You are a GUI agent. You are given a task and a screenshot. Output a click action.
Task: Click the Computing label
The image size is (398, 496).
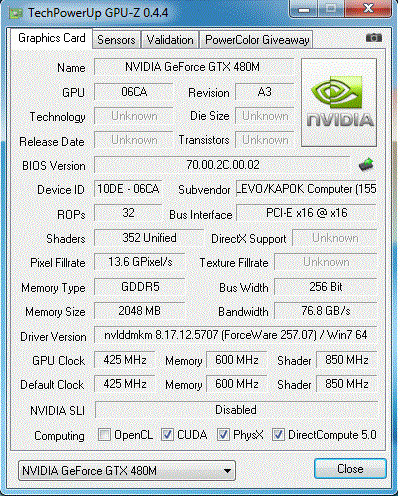(59, 436)
